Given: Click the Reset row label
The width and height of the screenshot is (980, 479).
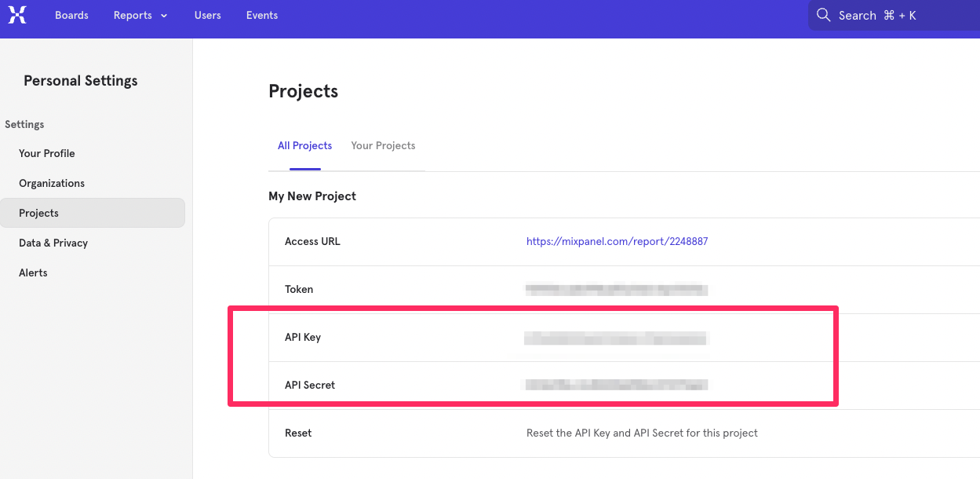Looking at the screenshot, I should [x=298, y=433].
